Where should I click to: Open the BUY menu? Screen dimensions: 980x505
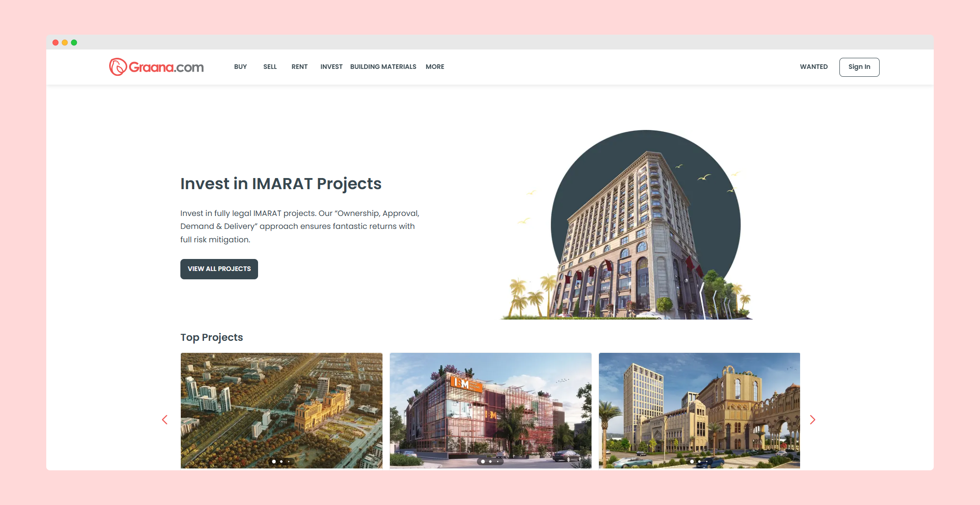tap(240, 67)
